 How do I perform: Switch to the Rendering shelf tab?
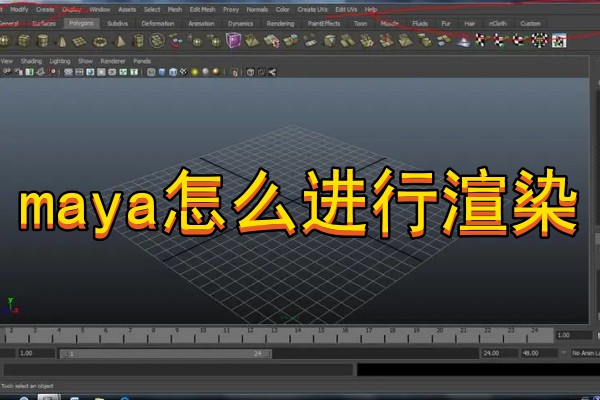(280, 24)
